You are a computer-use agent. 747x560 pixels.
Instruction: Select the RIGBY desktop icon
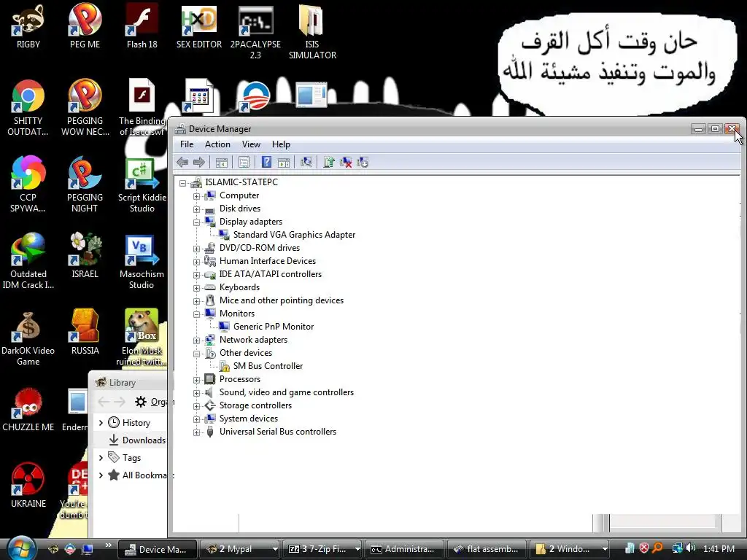tap(28, 26)
